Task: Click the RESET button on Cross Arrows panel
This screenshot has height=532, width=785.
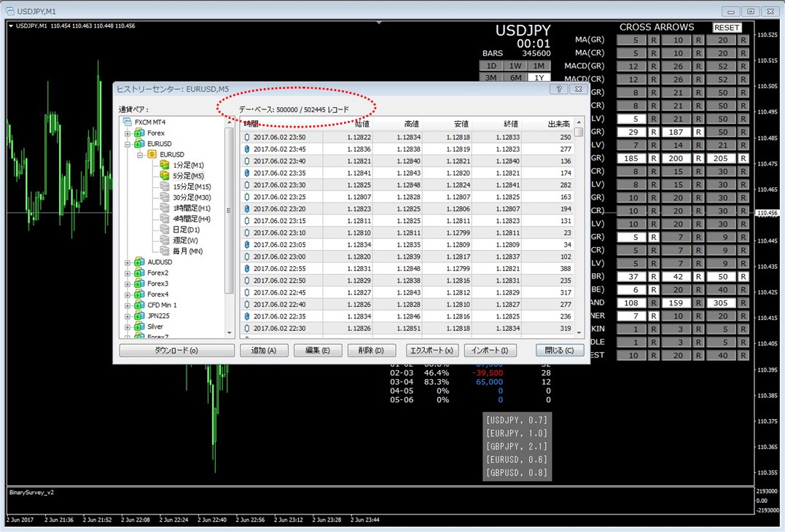Action: coord(727,28)
